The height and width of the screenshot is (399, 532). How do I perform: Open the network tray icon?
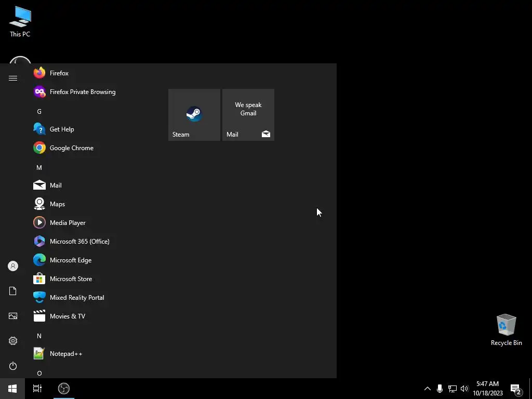[x=453, y=389]
